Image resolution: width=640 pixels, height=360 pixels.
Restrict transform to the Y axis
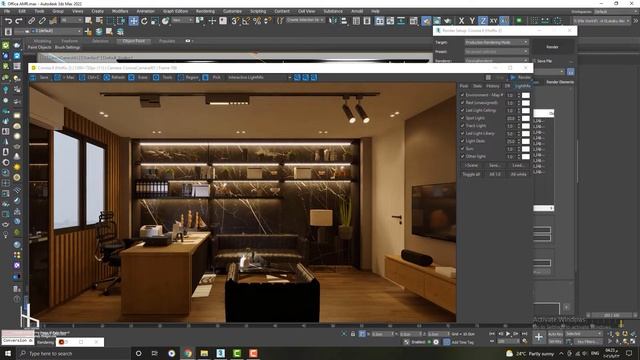[x=472, y=21]
